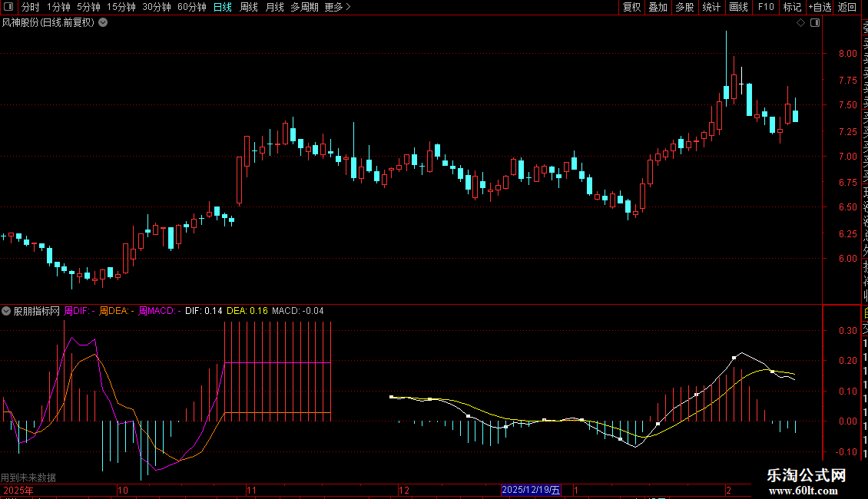This screenshot has height=499, width=868.
Task: Click the 周MACD indicator label
Action: click(158, 311)
